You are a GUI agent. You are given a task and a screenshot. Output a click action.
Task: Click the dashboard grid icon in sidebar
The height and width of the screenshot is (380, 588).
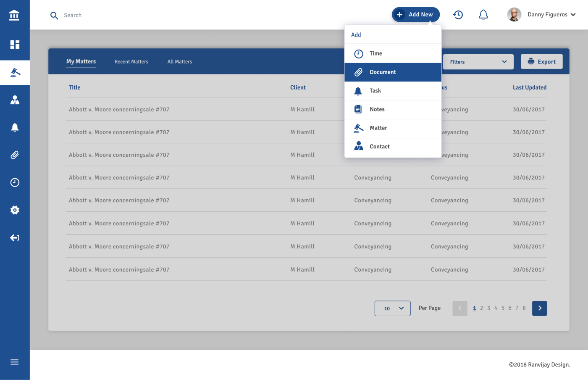pos(15,45)
